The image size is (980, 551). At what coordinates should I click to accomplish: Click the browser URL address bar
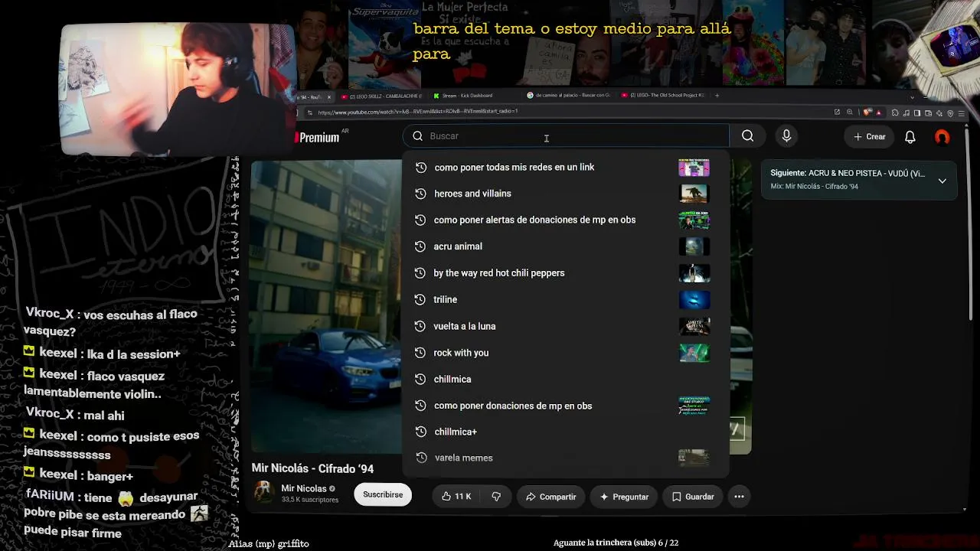tap(567, 112)
